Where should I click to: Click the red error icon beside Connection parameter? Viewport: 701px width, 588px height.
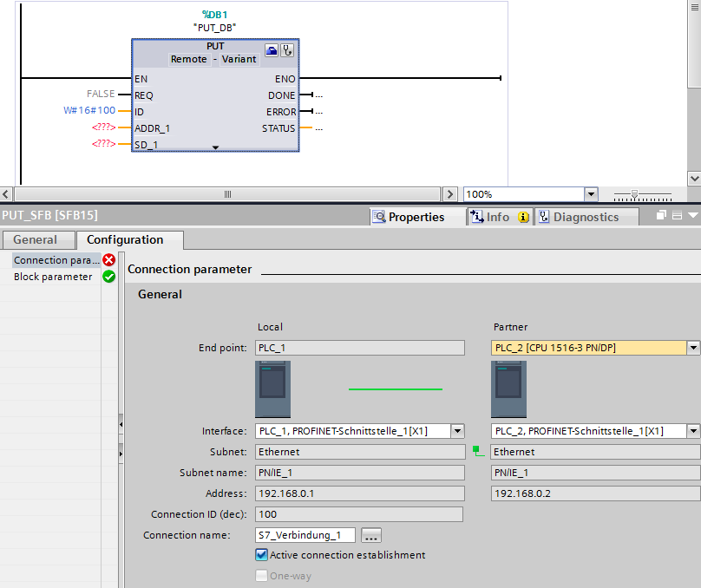pyautogui.click(x=109, y=260)
